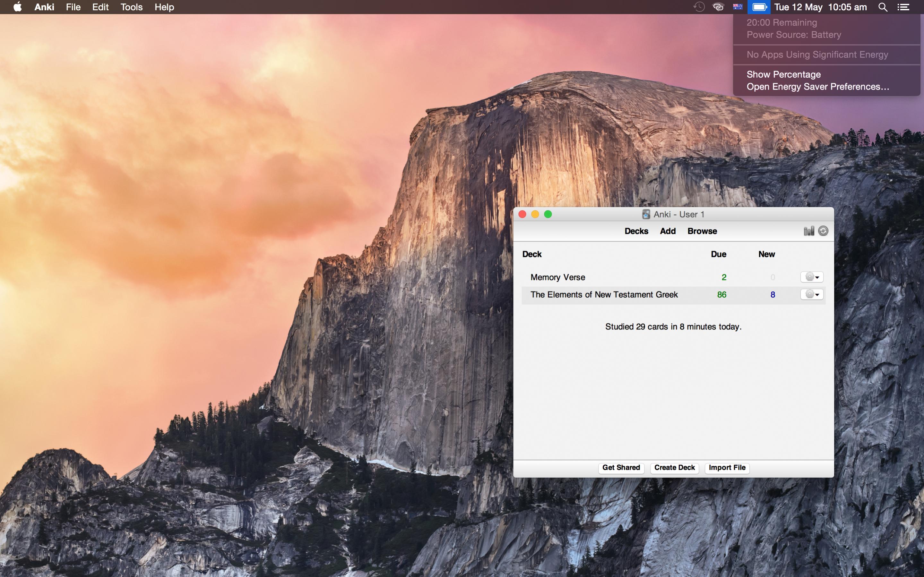Image resolution: width=924 pixels, height=577 pixels.
Task: Open the File menu
Action: click(x=73, y=7)
